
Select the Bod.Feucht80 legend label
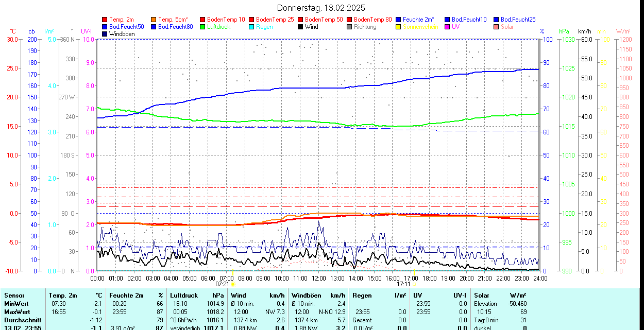click(175, 27)
